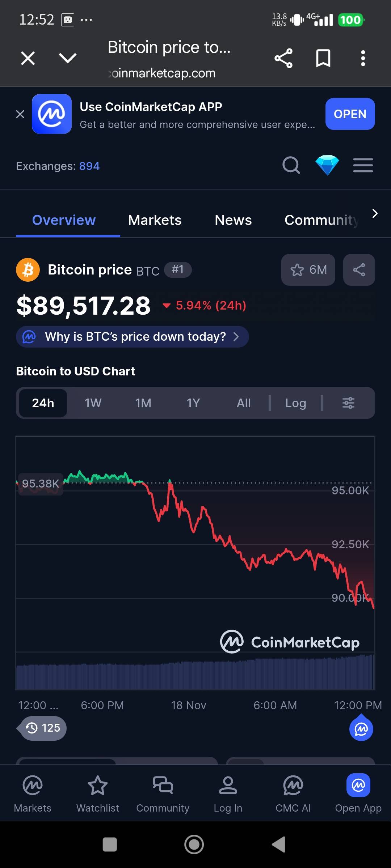Click the browser share icon

point(283,58)
